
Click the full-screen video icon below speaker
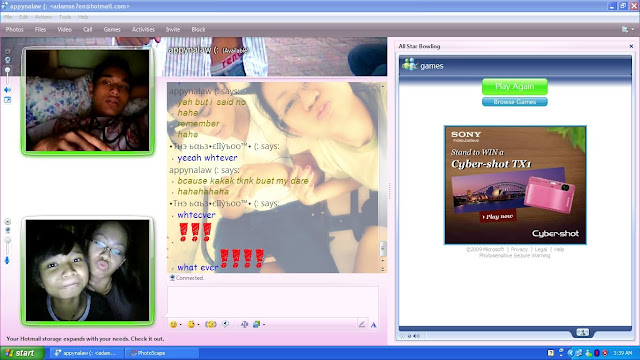coord(7,100)
